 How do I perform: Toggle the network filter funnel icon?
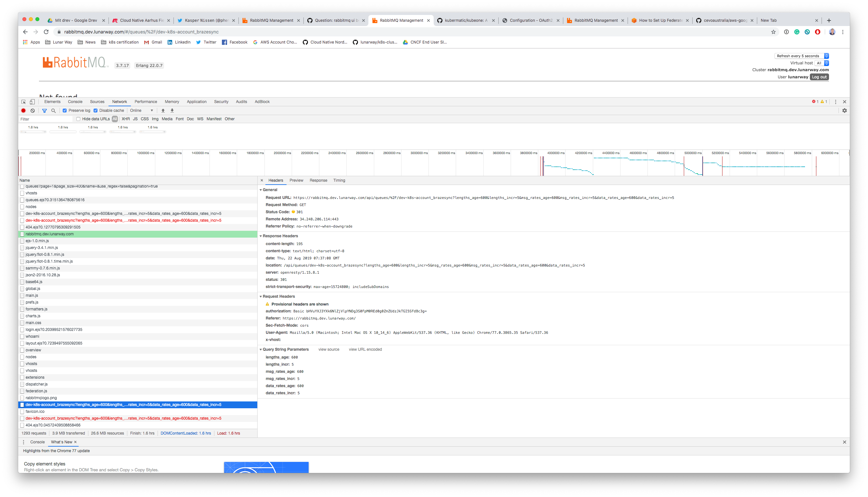click(44, 111)
